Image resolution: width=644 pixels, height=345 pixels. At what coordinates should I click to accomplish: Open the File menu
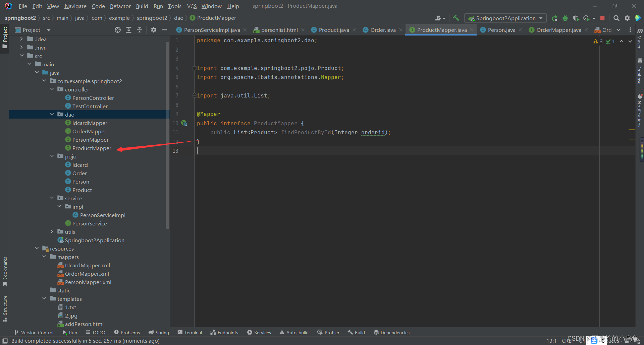click(23, 6)
